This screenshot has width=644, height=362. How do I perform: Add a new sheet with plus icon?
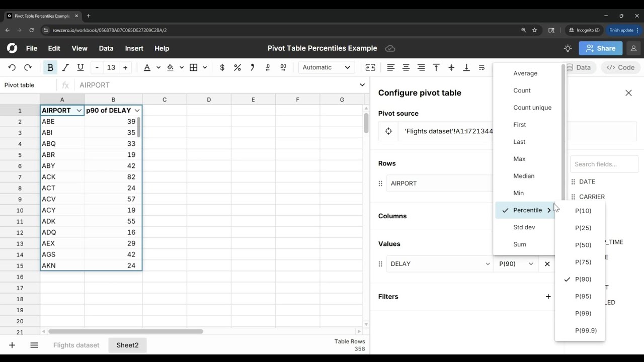click(12, 345)
